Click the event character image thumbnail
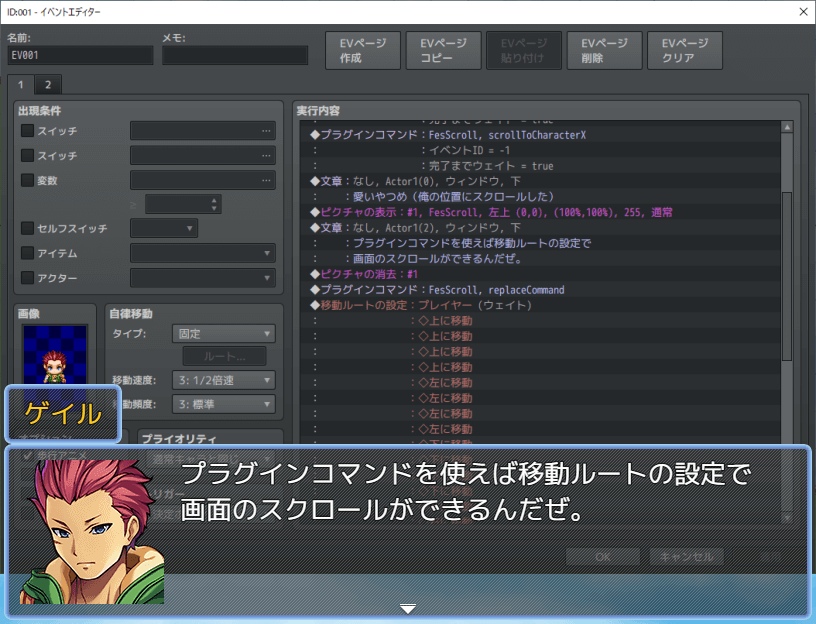816x624 pixels. (55, 356)
